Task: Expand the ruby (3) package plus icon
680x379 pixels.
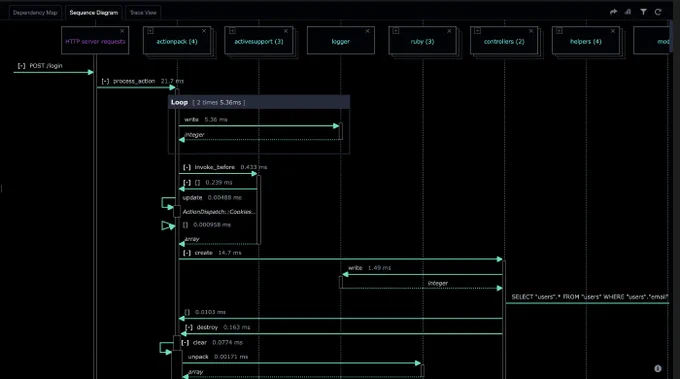Action: [x=396, y=31]
